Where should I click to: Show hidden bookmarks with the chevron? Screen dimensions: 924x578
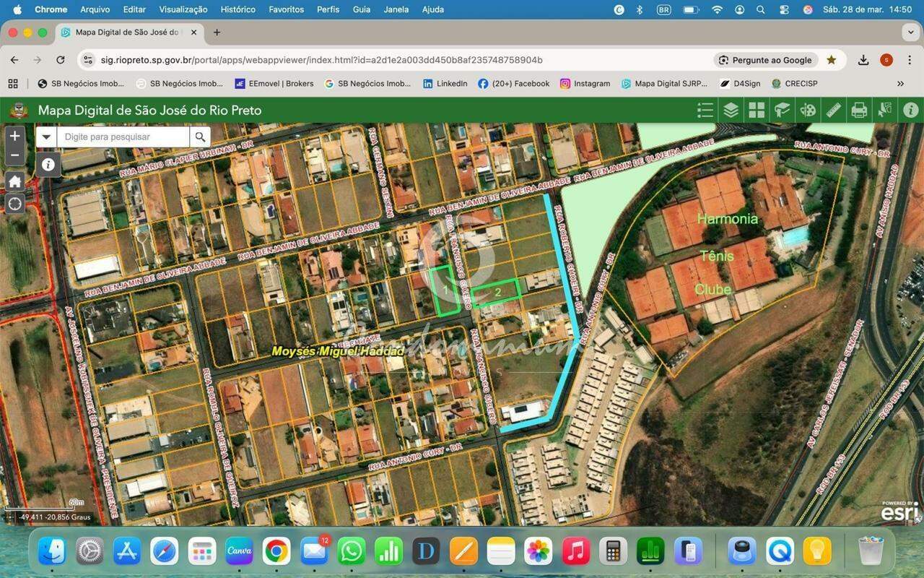pyautogui.click(x=901, y=84)
